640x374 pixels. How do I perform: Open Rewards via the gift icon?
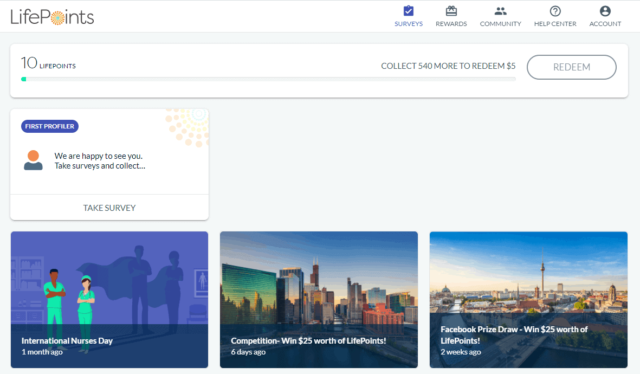click(x=451, y=11)
